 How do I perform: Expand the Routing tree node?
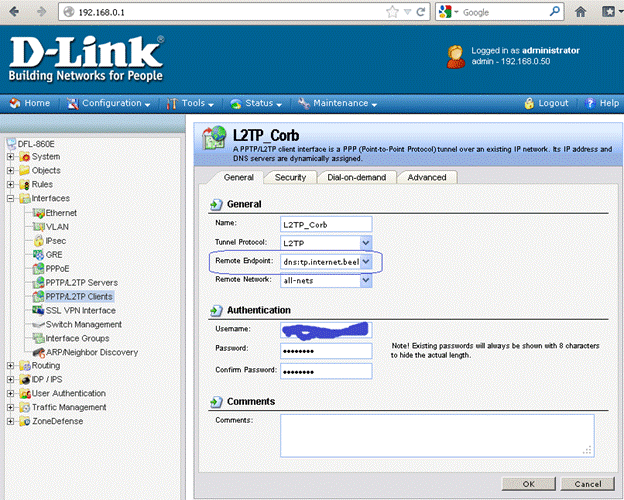[x=11, y=365]
